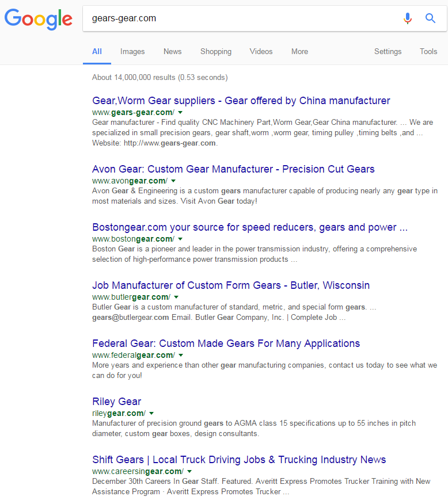Screen dimensions: 448x504
Task: Open the Videos tab
Action: [x=261, y=51]
